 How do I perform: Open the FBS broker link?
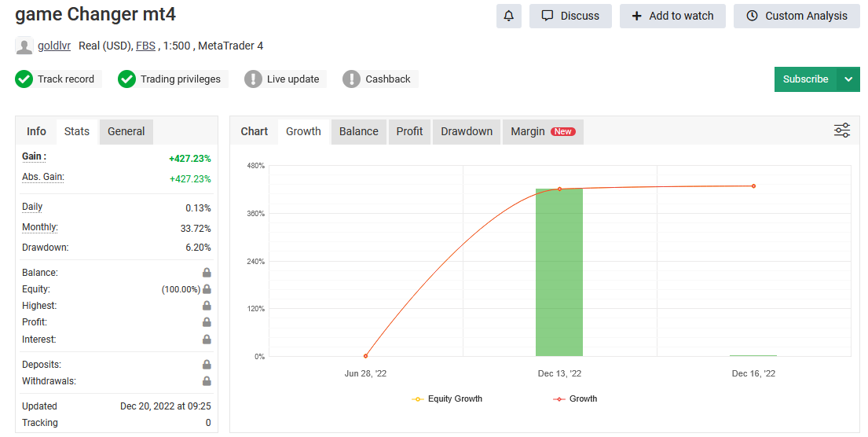coord(145,46)
